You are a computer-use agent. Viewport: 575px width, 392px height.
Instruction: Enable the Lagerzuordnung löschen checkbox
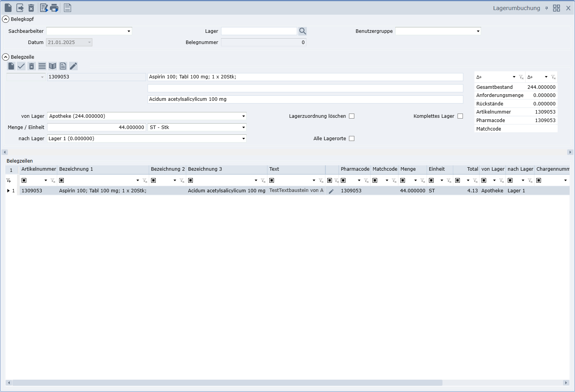(x=352, y=116)
